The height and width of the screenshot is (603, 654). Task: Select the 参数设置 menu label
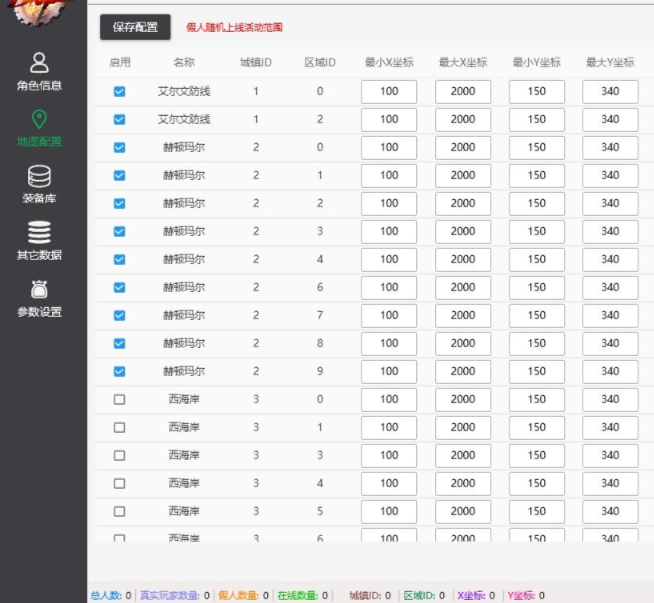(x=39, y=312)
